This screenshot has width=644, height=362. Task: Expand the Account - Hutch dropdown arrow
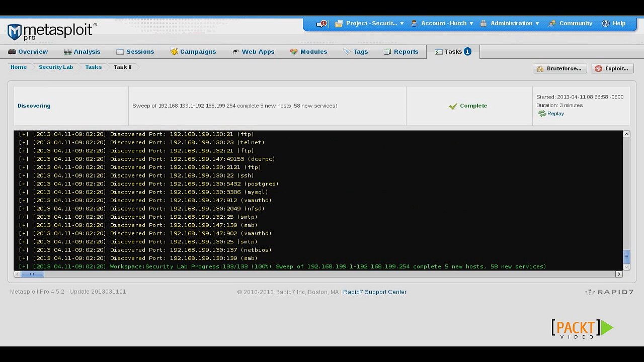471,24
